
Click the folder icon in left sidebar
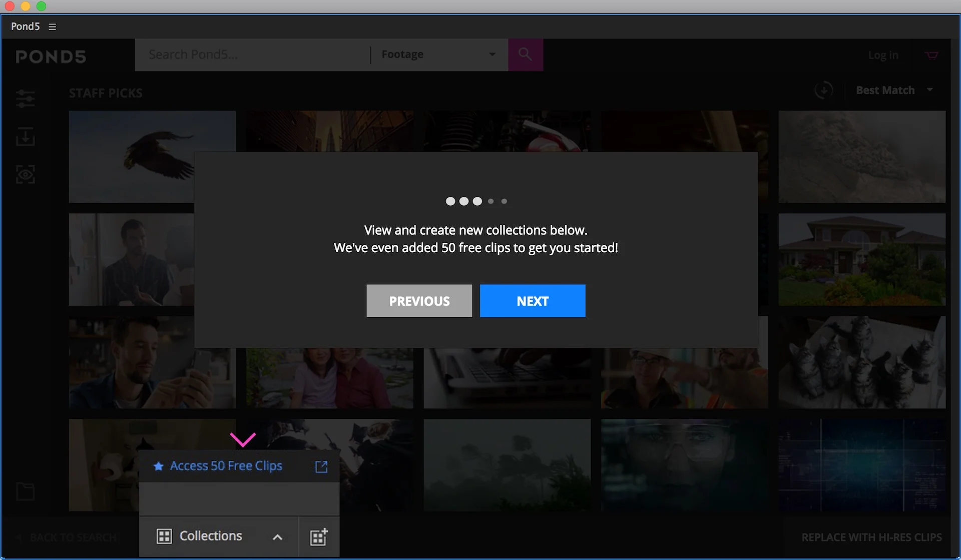[x=25, y=491]
